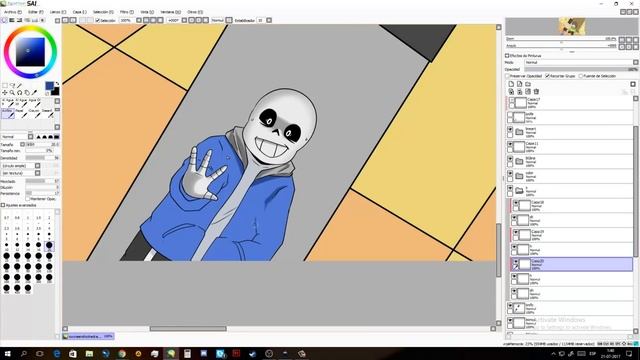Show the Capa17 layer
Screen dimensions: 640x360
point(512,100)
